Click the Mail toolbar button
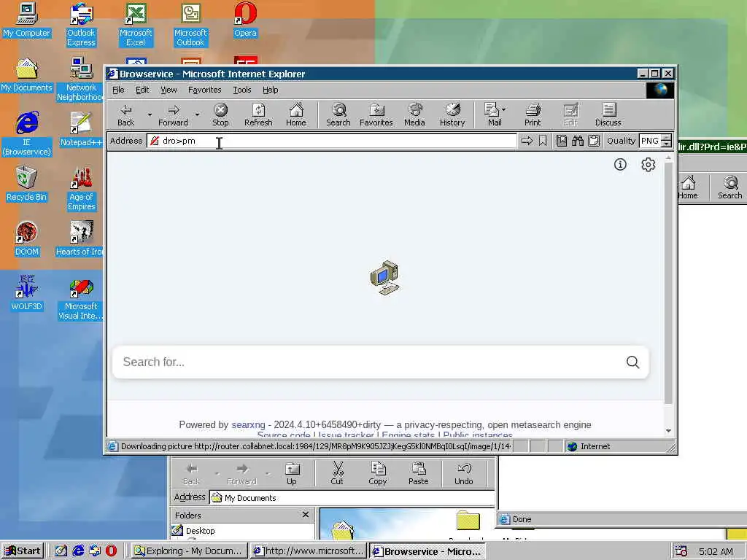747x560 pixels. [x=492, y=115]
